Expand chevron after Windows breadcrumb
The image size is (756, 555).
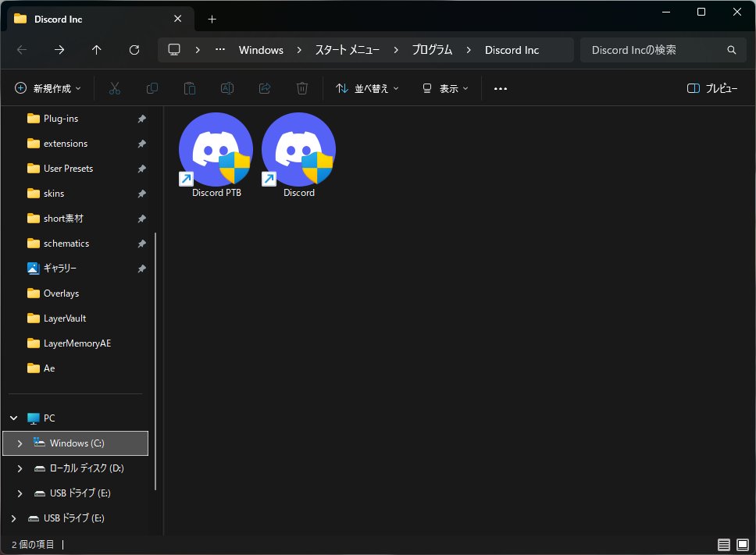click(x=299, y=50)
